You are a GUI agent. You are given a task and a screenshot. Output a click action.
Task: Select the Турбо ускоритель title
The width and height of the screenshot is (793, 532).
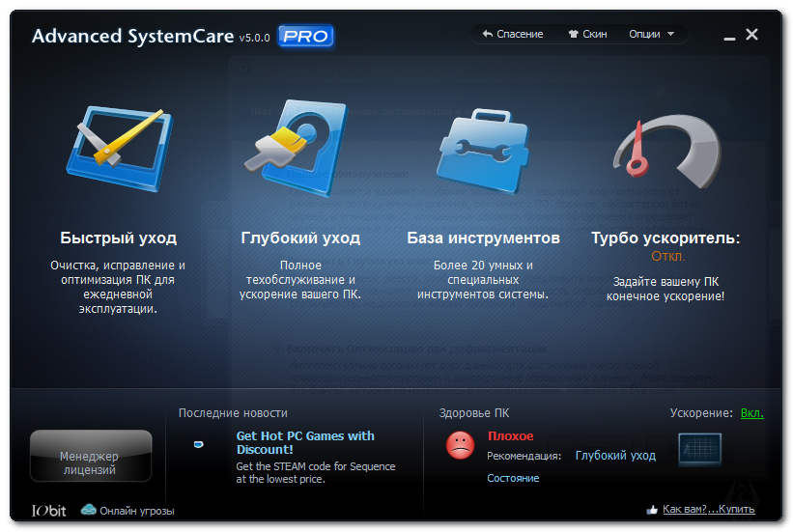[x=666, y=238]
